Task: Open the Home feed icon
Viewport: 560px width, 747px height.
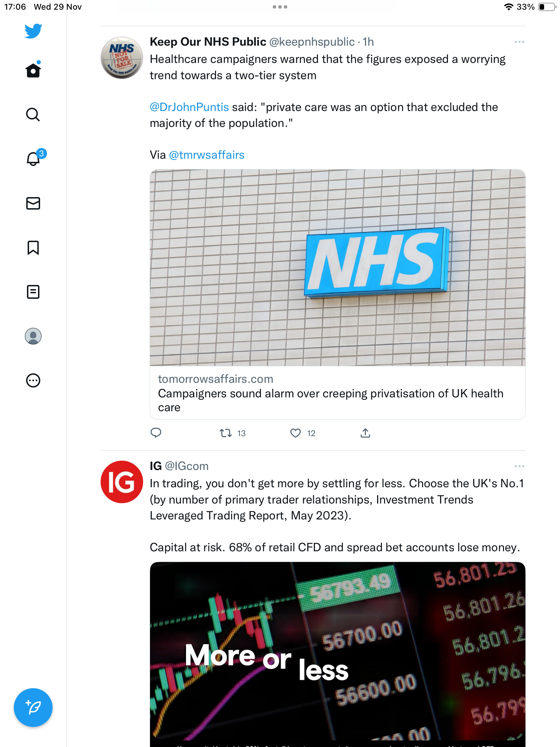Action: coord(33,70)
